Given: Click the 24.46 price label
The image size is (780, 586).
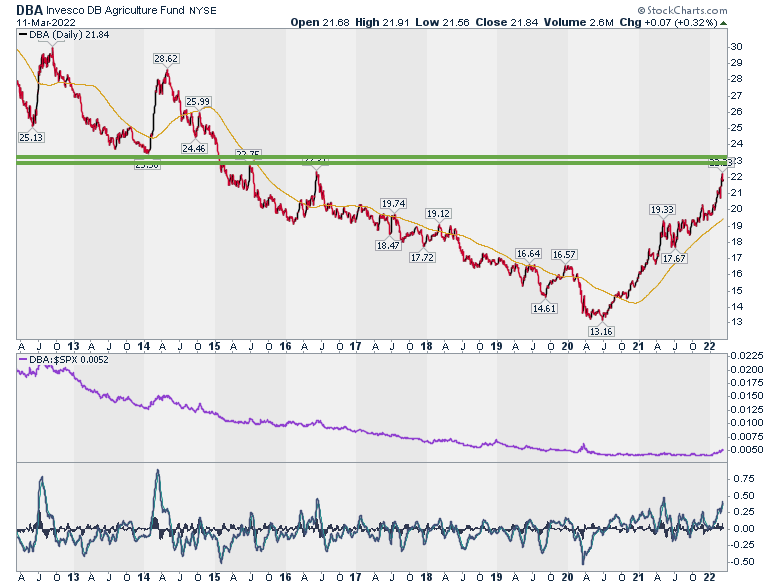Looking at the screenshot, I should [194, 148].
